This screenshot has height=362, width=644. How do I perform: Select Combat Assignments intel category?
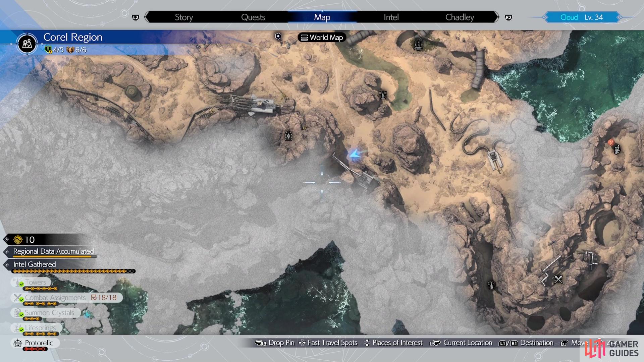pyautogui.click(x=66, y=298)
